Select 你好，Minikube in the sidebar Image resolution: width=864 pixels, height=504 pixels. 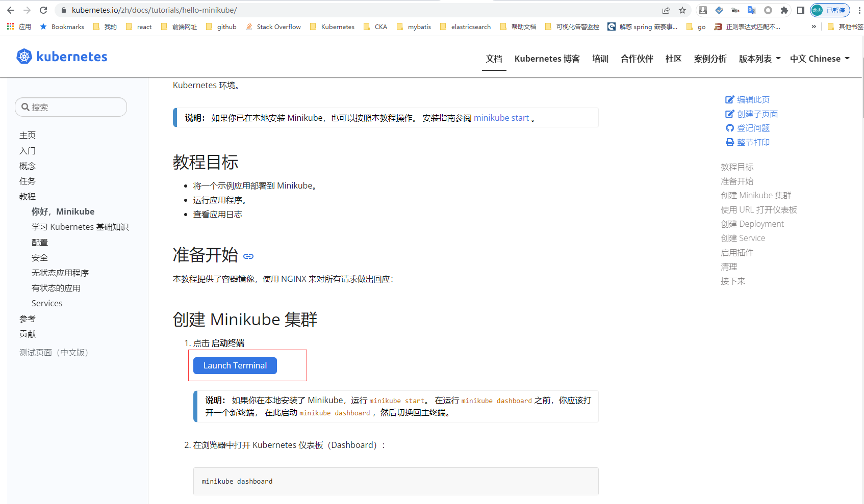pos(63,211)
